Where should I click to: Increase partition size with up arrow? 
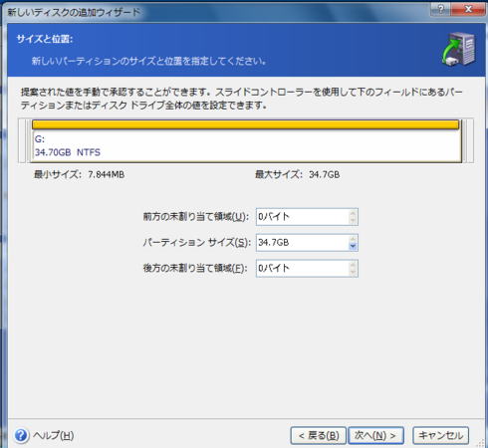pyautogui.click(x=353, y=239)
